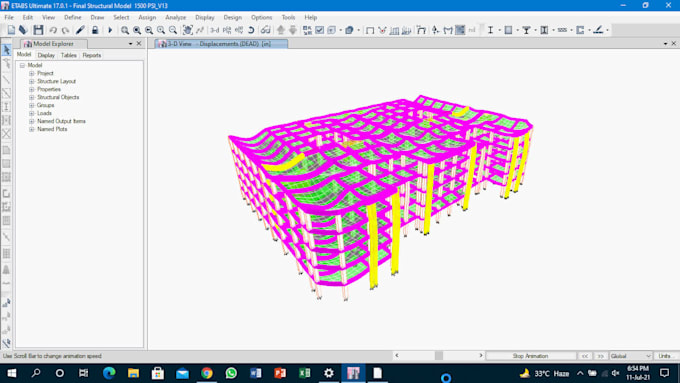Click the animation speed scrollbar left arrow

click(397, 356)
